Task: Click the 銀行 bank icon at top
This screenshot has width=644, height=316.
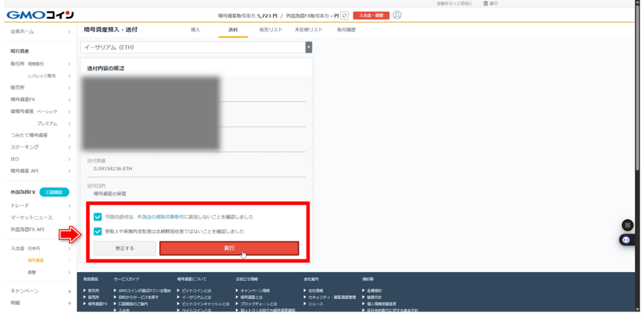Action: point(486,4)
